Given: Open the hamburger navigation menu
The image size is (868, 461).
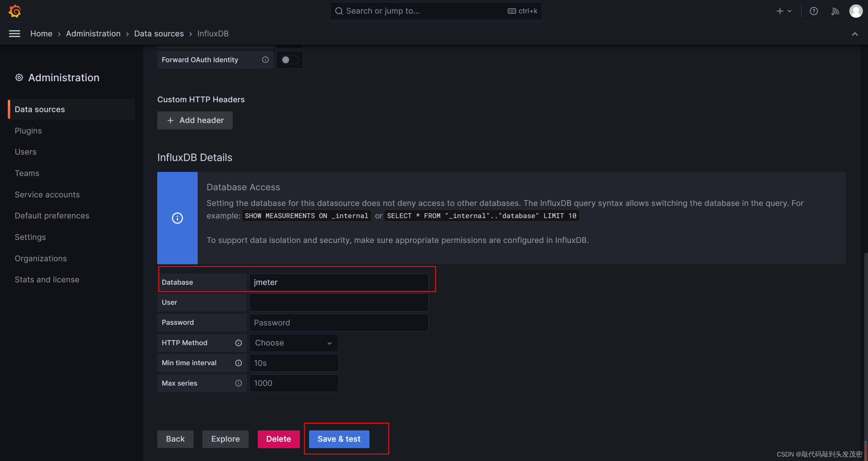Looking at the screenshot, I should pos(15,34).
